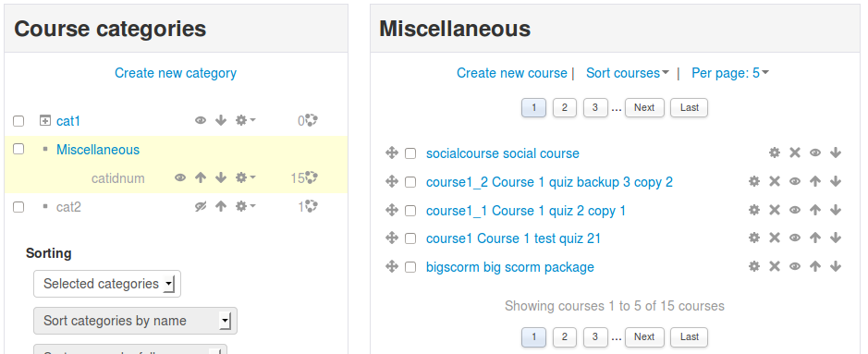
Task: Jump to Last page in bottom pagination
Action: (x=690, y=336)
